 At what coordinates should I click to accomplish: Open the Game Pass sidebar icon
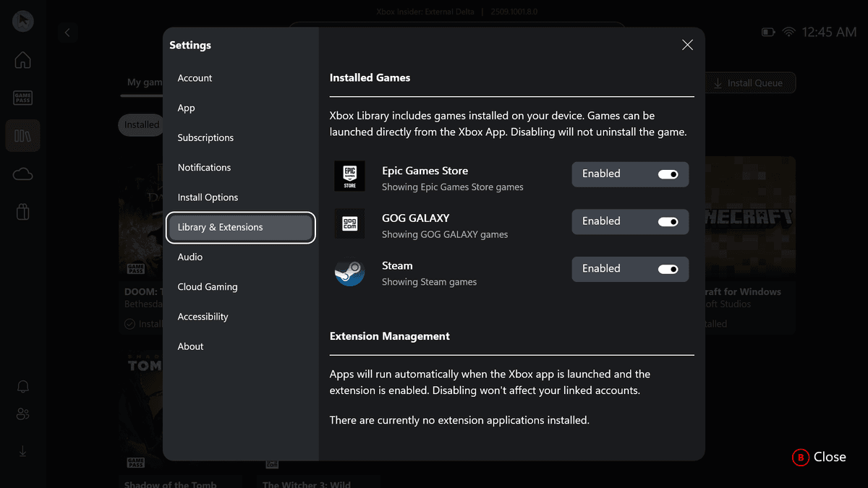point(22,98)
